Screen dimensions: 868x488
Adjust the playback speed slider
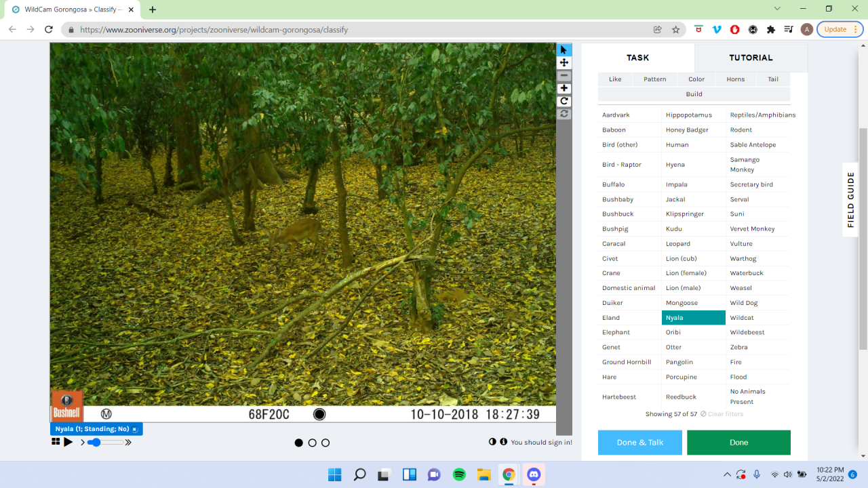tap(105, 443)
